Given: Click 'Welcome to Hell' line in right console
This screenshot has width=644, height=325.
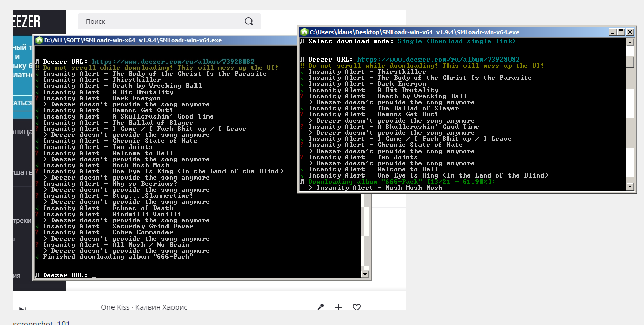Looking at the screenshot, I should click(x=373, y=169).
